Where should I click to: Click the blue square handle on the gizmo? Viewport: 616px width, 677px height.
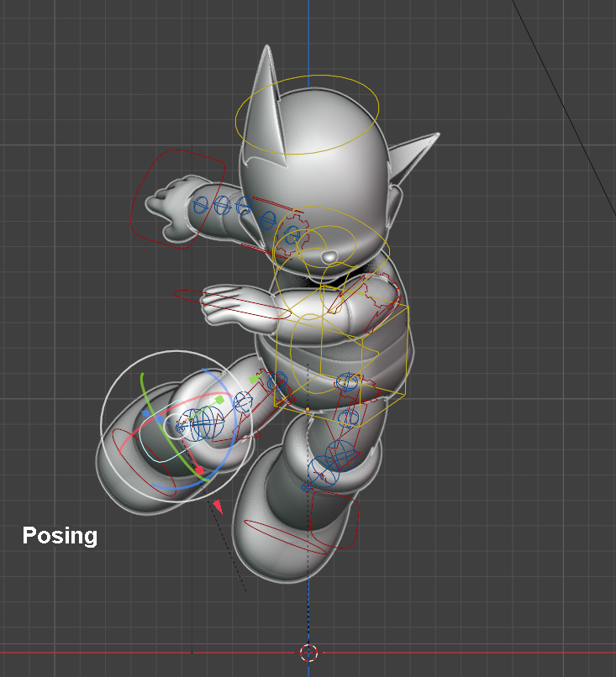[160, 419]
